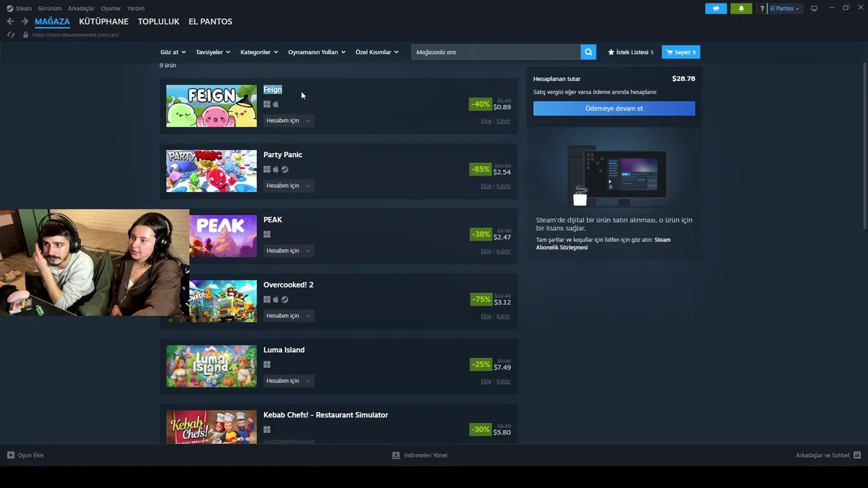Click Ekle for Party Panic
The image size is (868, 488).
coord(486,186)
